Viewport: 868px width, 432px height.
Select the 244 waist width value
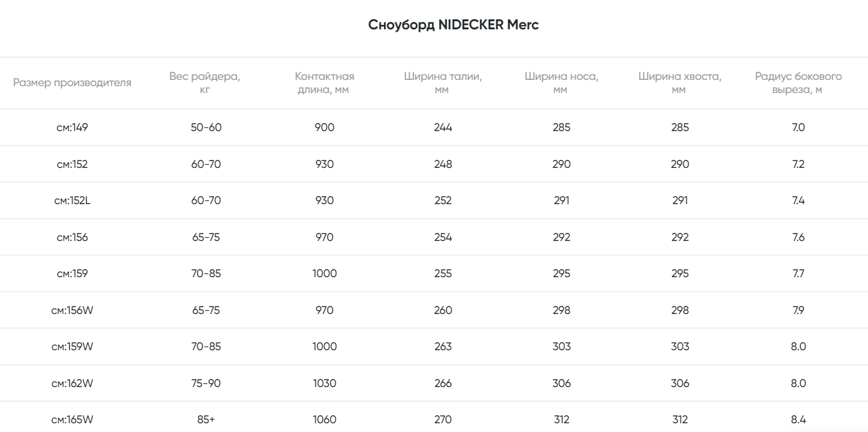tap(443, 127)
